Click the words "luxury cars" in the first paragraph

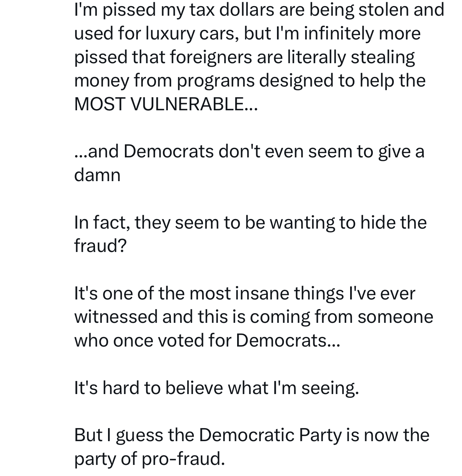(193, 33)
